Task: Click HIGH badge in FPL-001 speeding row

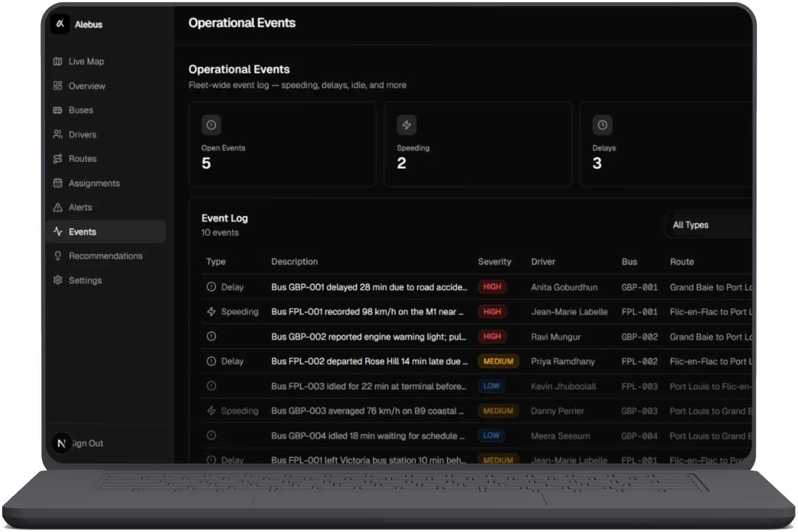Action: pos(492,311)
